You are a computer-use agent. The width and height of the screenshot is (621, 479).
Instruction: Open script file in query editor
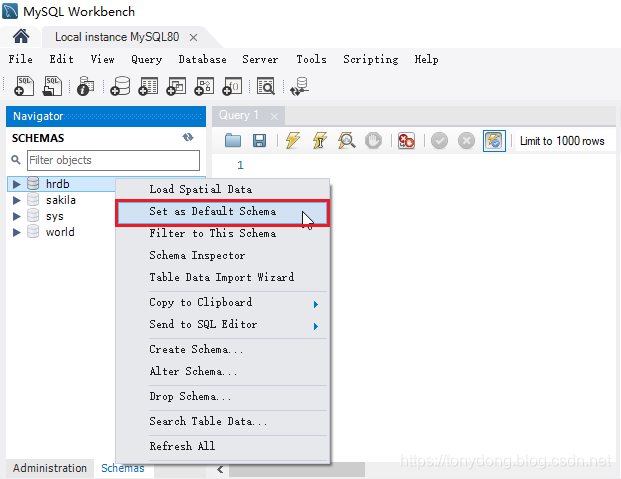(233, 140)
